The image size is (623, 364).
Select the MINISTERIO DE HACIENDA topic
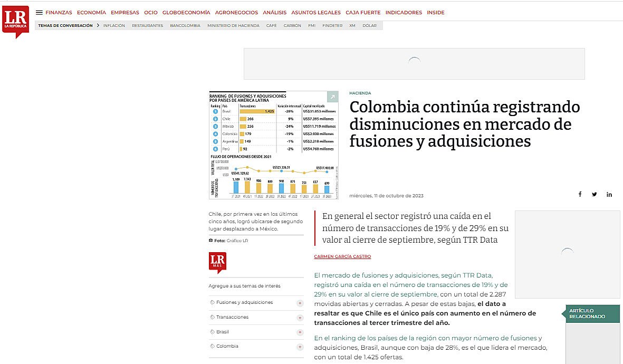[233, 25]
